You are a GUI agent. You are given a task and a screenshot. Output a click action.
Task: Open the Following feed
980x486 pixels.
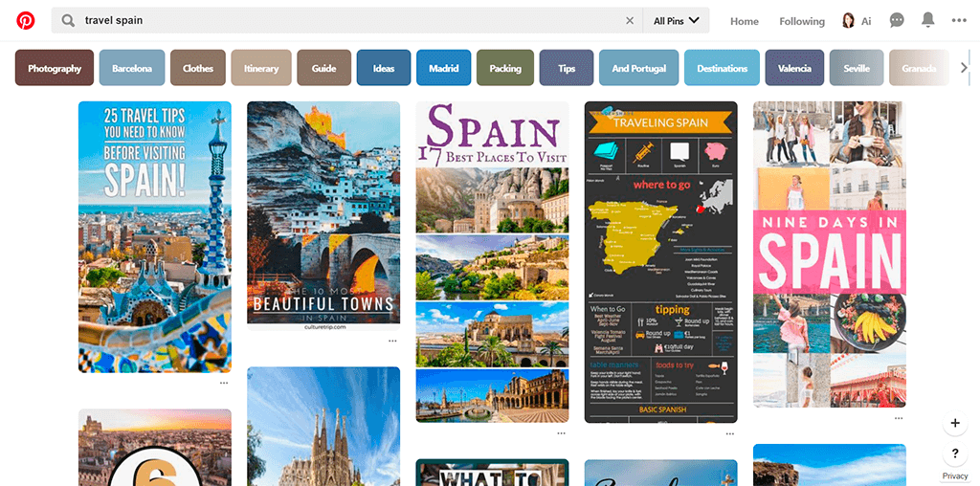pyautogui.click(x=802, y=21)
